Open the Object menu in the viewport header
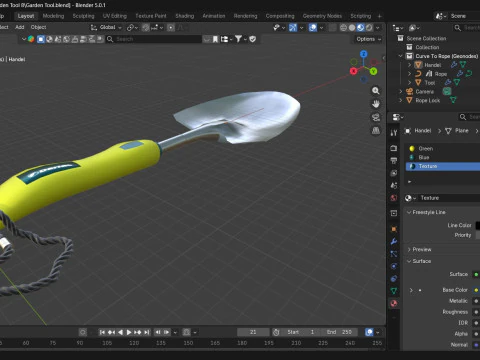Screen dimensions: 480x360 [x=38, y=27]
